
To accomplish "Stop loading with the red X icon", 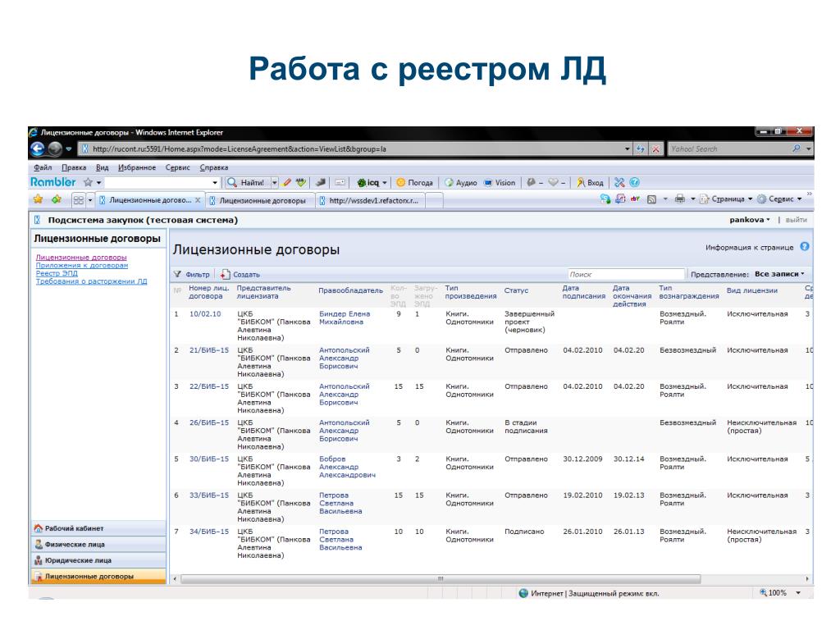I will click(x=655, y=149).
